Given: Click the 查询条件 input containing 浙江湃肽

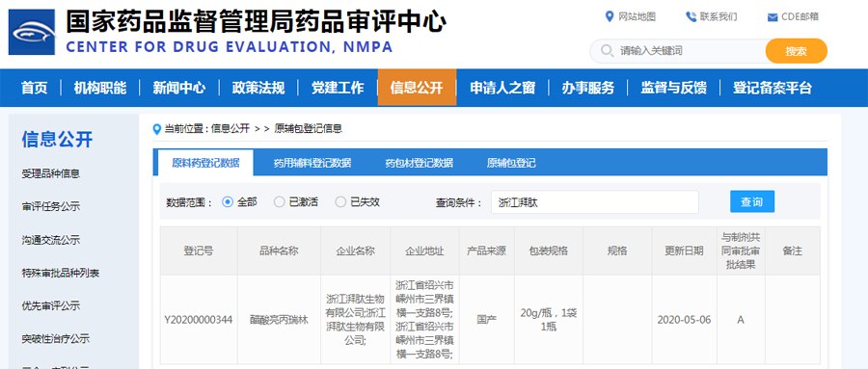Looking at the screenshot, I should coord(594,202).
